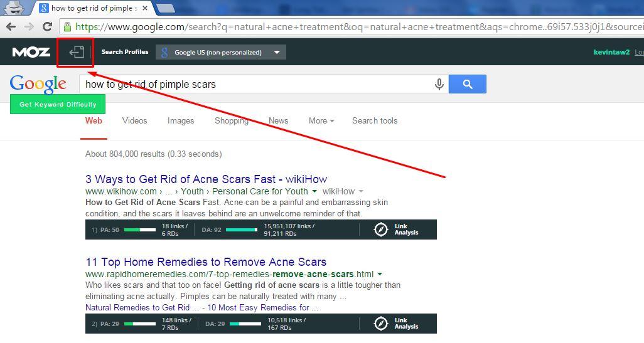Click the Search Profiles label
This screenshot has width=644, height=343.
click(125, 52)
